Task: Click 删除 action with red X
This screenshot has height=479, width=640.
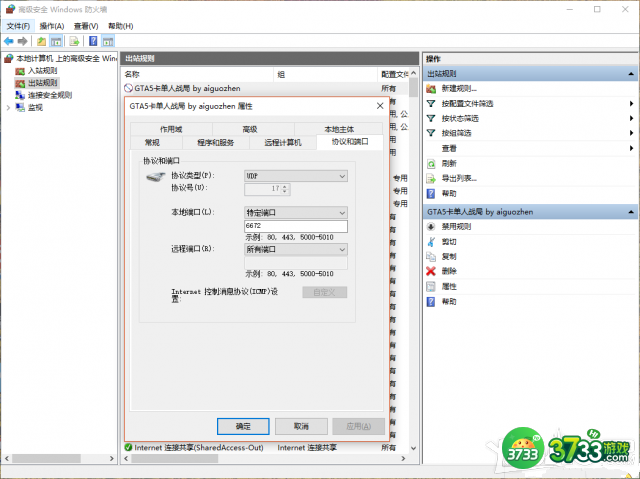Action: tap(449, 271)
